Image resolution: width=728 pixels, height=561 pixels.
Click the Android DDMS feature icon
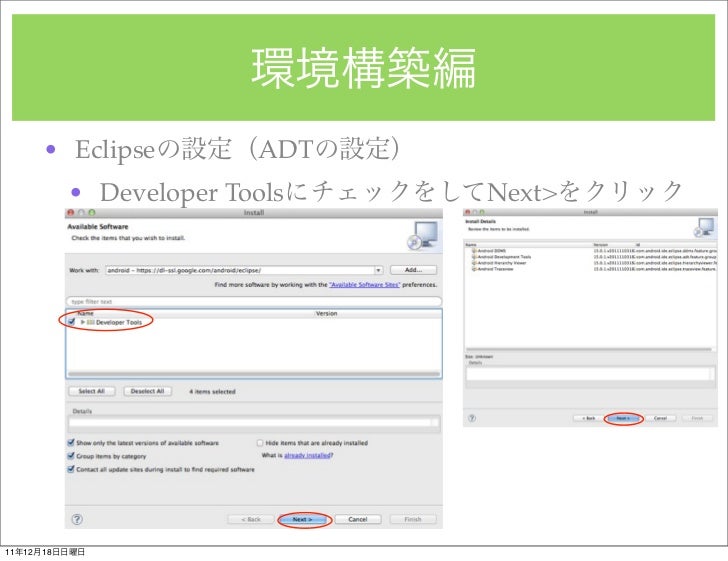[x=474, y=251]
